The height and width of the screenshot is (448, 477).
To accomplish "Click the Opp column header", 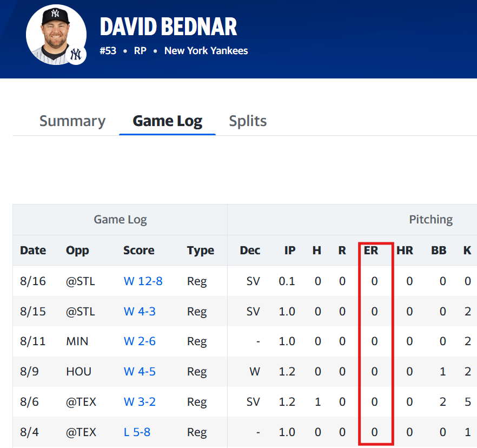I will [77, 251].
